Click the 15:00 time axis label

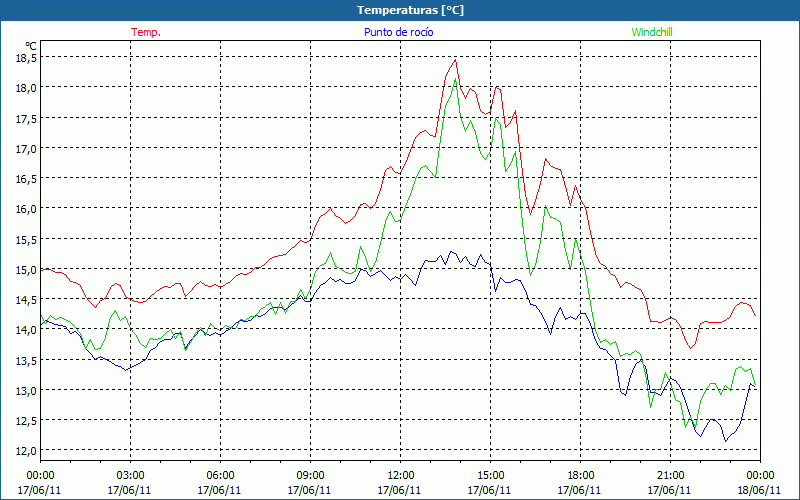pos(490,476)
